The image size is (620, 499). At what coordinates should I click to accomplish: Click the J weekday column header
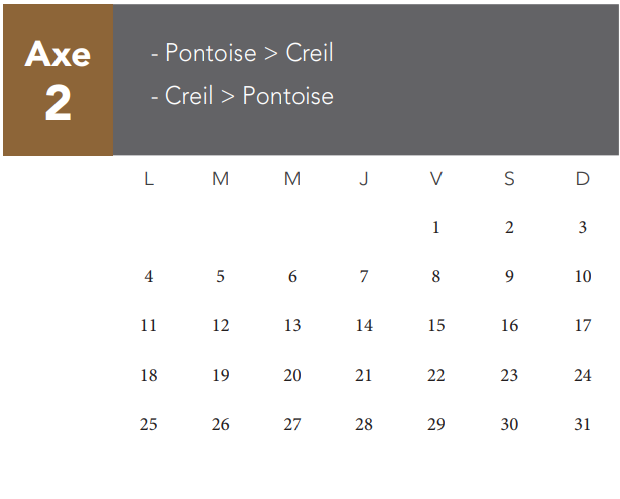364,179
